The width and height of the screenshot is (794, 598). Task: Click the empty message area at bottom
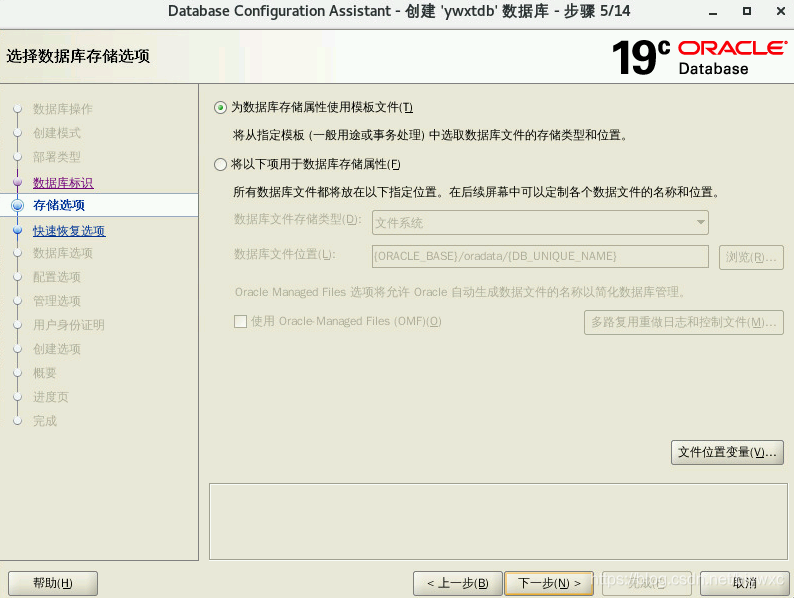coord(498,522)
